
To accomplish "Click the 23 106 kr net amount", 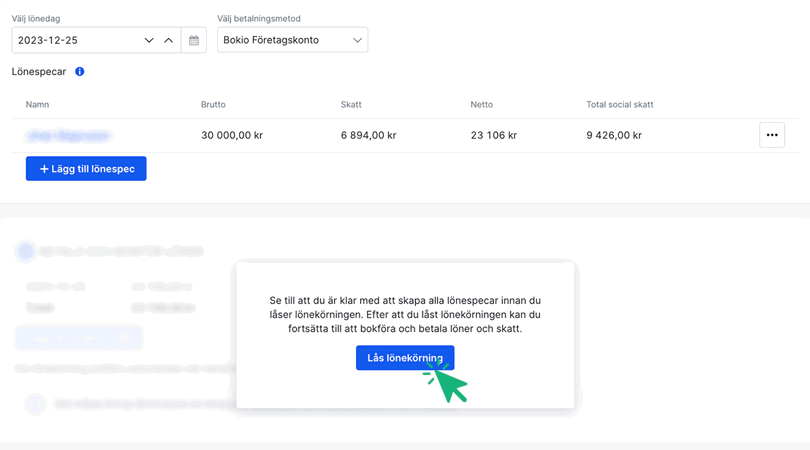I will coord(494,136).
